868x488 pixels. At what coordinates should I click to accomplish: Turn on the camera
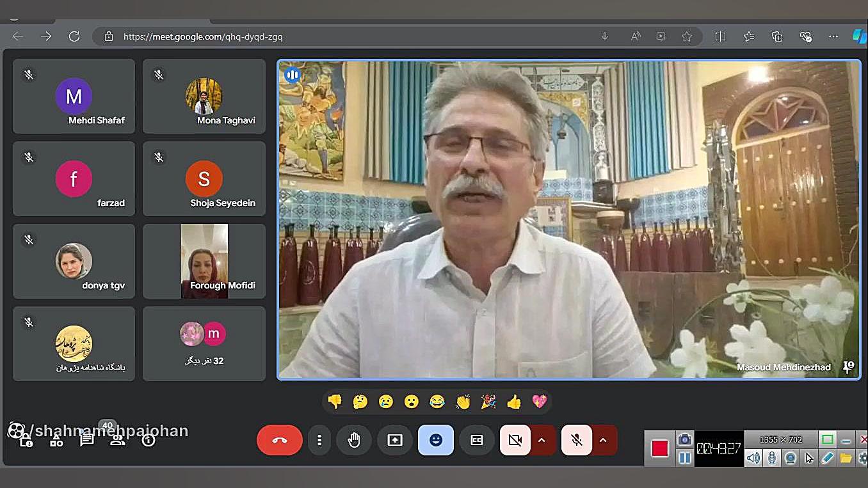pyautogui.click(x=515, y=440)
